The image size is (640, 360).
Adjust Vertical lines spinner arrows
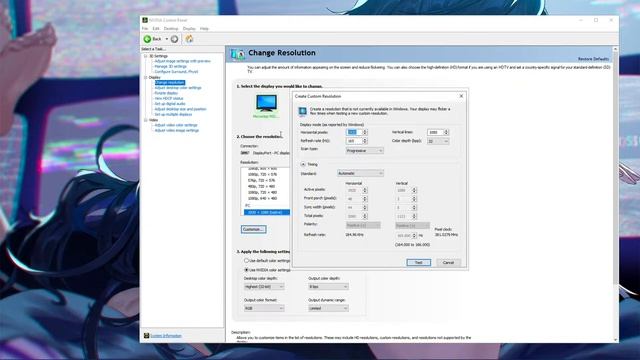(446, 132)
